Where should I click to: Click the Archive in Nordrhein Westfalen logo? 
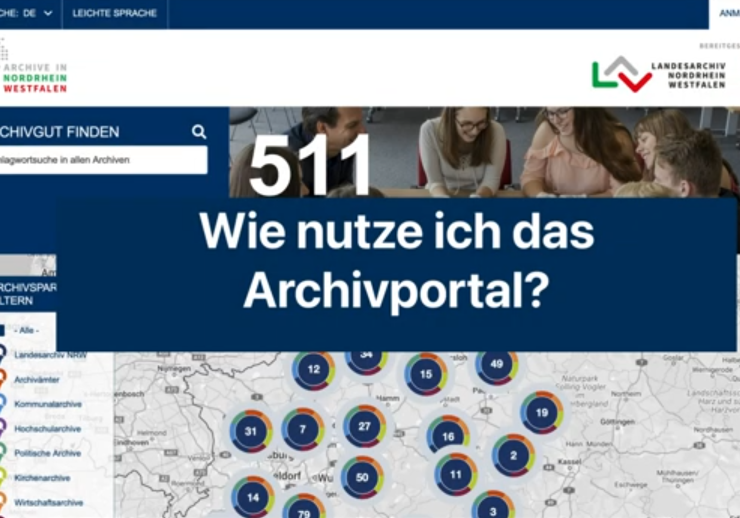point(34,66)
